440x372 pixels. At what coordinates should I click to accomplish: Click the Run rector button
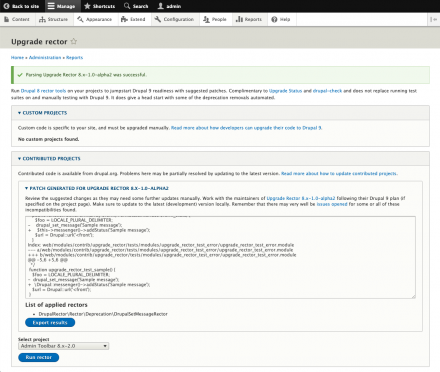[x=39, y=357]
